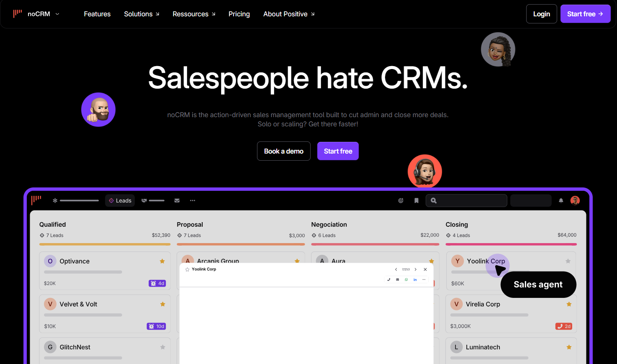The image size is (617, 364).
Task: Click the phone call icon in popup
Action: [389, 279]
